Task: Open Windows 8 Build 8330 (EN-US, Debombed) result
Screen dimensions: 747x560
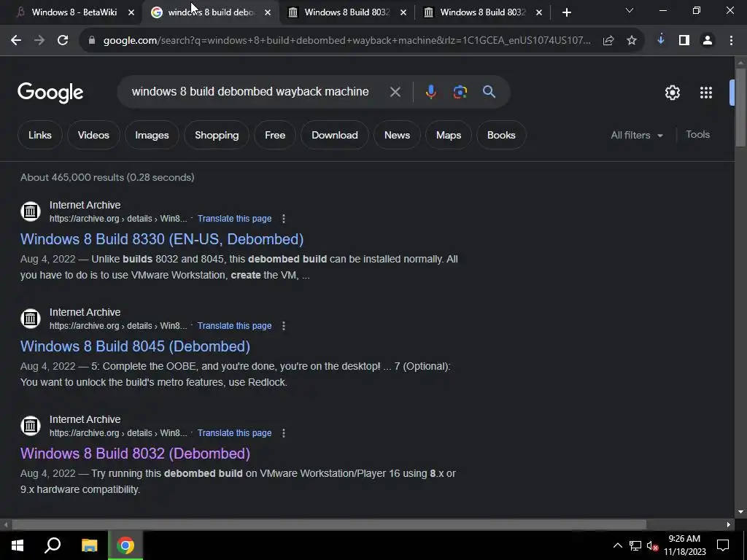Action: (x=162, y=239)
